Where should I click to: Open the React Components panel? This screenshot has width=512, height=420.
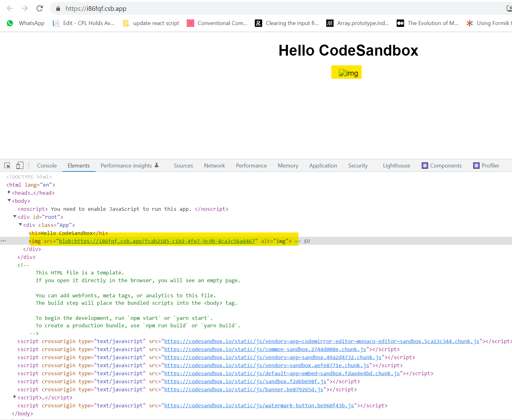(x=442, y=165)
